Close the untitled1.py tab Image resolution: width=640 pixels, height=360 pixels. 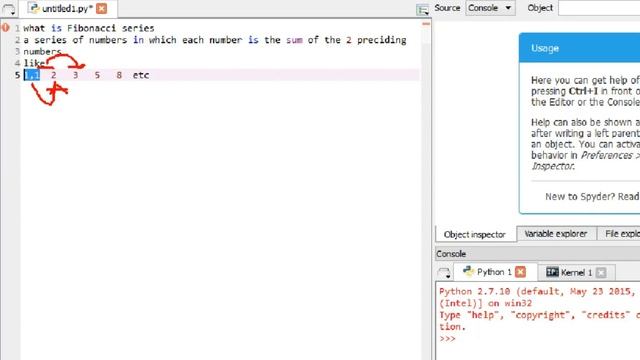tap(102, 9)
